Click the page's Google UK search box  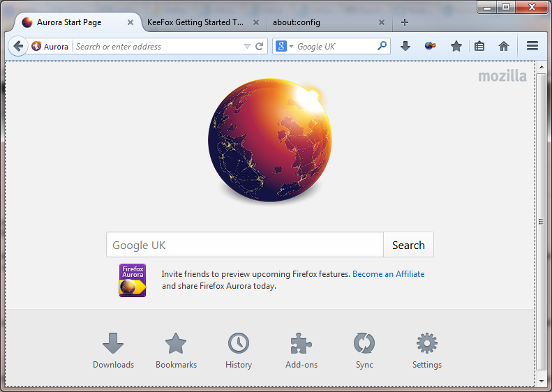pyautogui.click(x=245, y=245)
